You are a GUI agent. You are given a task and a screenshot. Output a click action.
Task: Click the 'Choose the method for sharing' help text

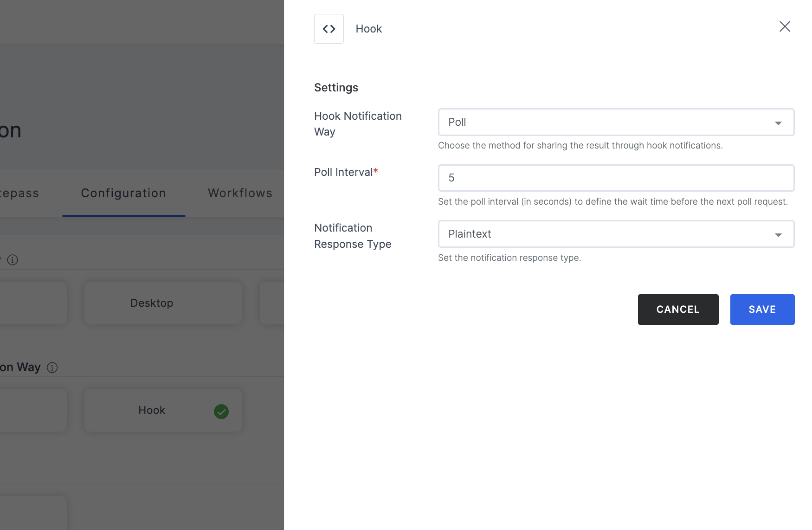(x=580, y=145)
